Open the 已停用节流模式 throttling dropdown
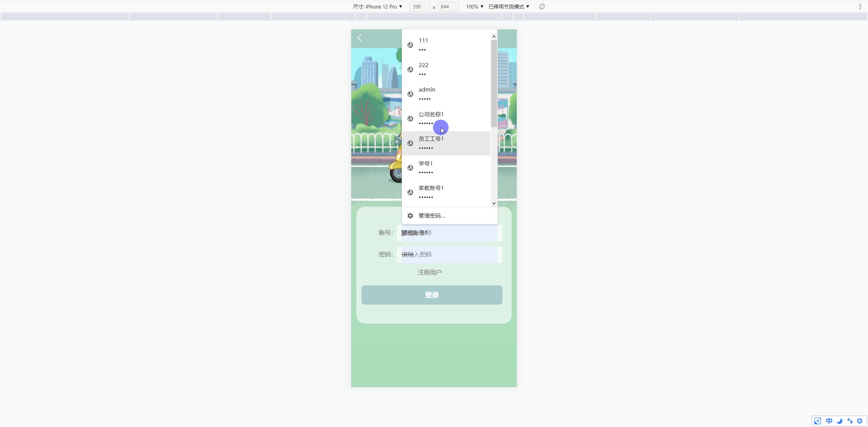This screenshot has width=868, height=427. pos(509,6)
